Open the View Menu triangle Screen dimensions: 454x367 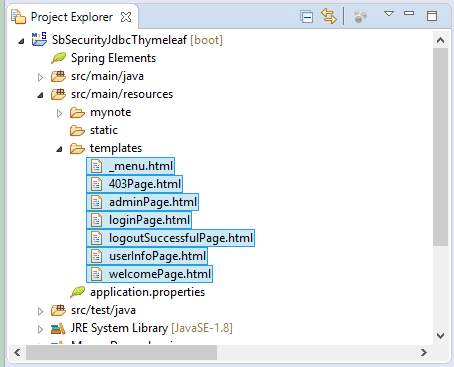[x=389, y=14]
